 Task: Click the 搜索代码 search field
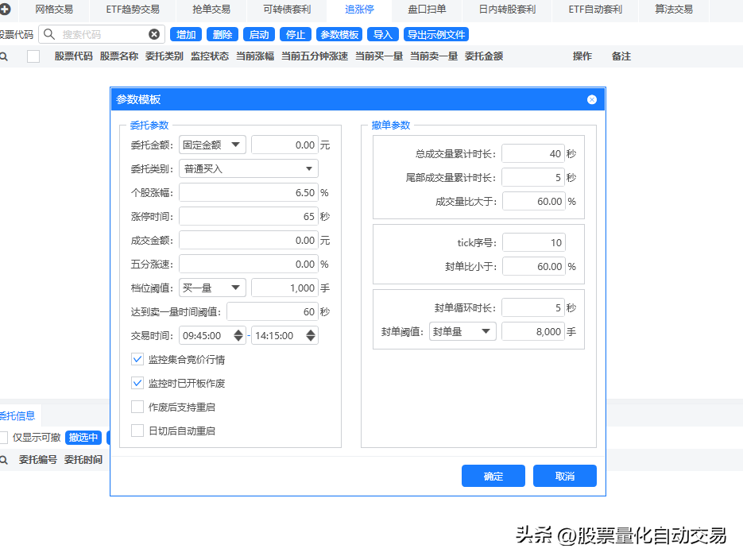102,34
